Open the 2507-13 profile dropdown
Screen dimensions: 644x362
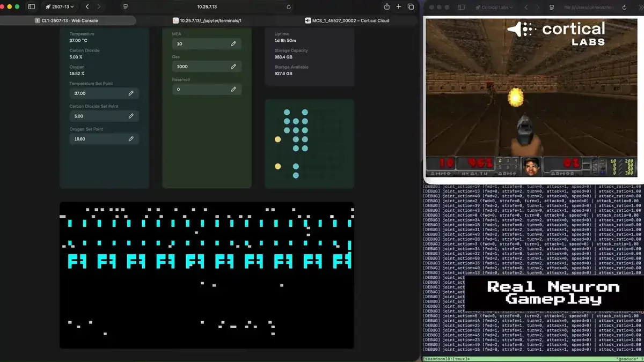click(x=61, y=7)
